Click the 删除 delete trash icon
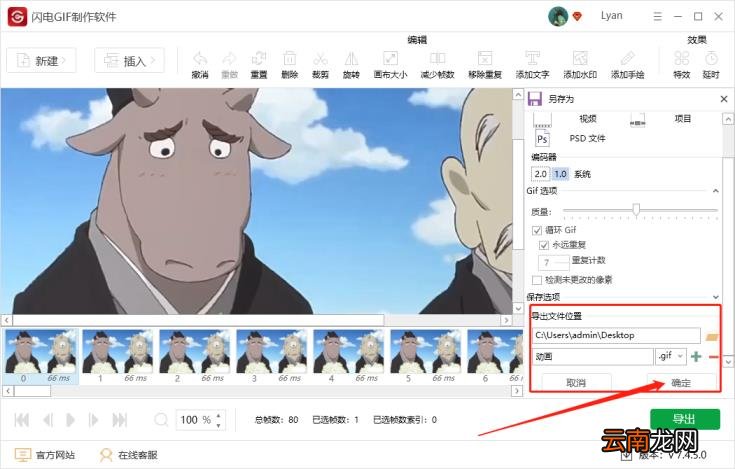 click(x=290, y=59)
